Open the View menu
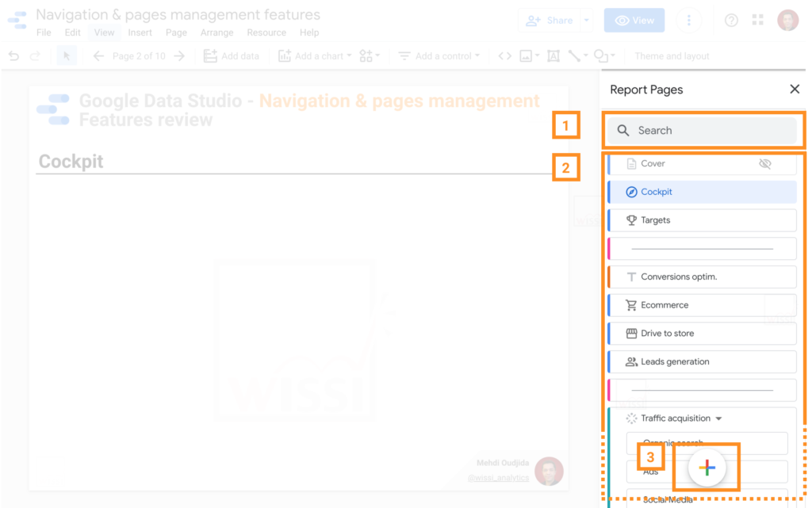The height and width of the screenshot is (508, 812). [104, 32]
